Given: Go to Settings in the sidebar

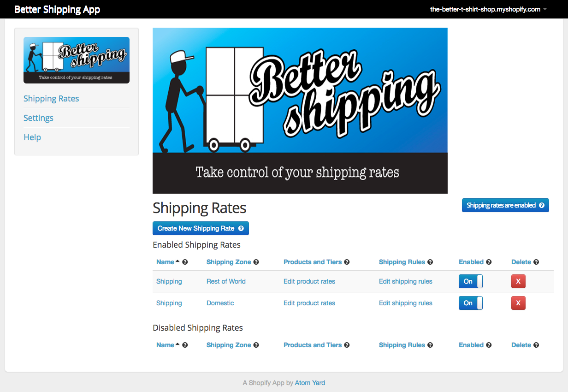Looking at the screenshot, I should pos(38,118).
